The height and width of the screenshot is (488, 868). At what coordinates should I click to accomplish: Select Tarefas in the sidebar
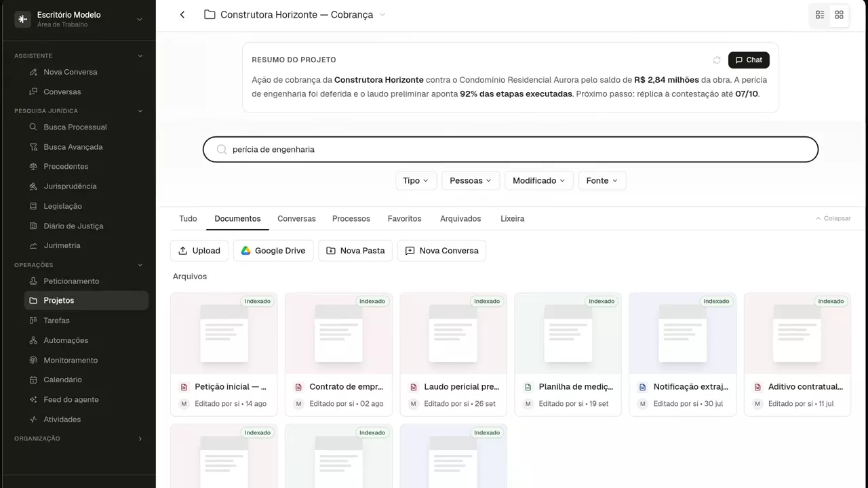(86, 321)
